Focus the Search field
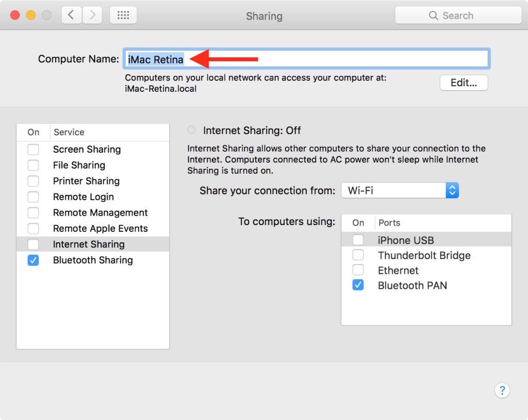The image size is (528, 420). coord(464,15)
